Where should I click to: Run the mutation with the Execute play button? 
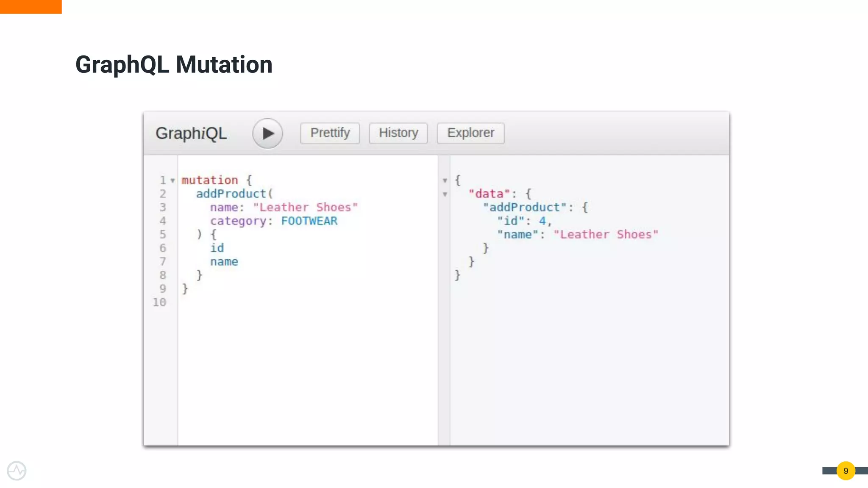[267, 133]
